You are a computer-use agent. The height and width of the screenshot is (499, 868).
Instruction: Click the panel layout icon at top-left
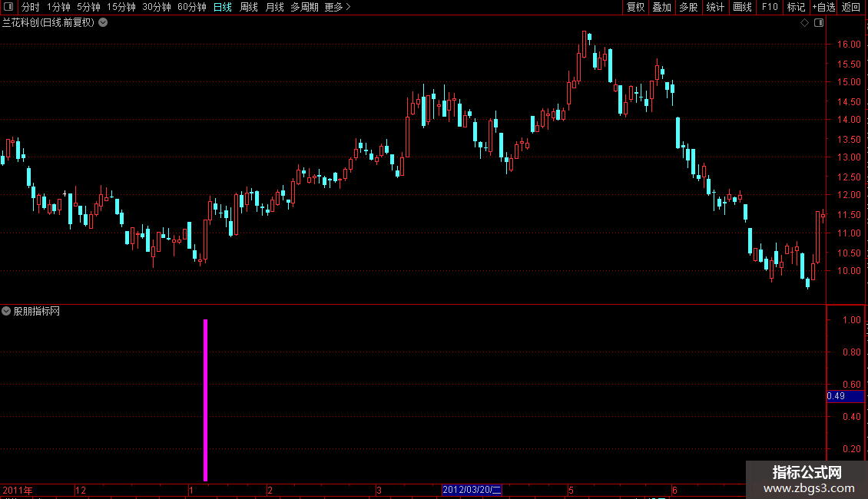pyautogui.click(x=8, y=7)
